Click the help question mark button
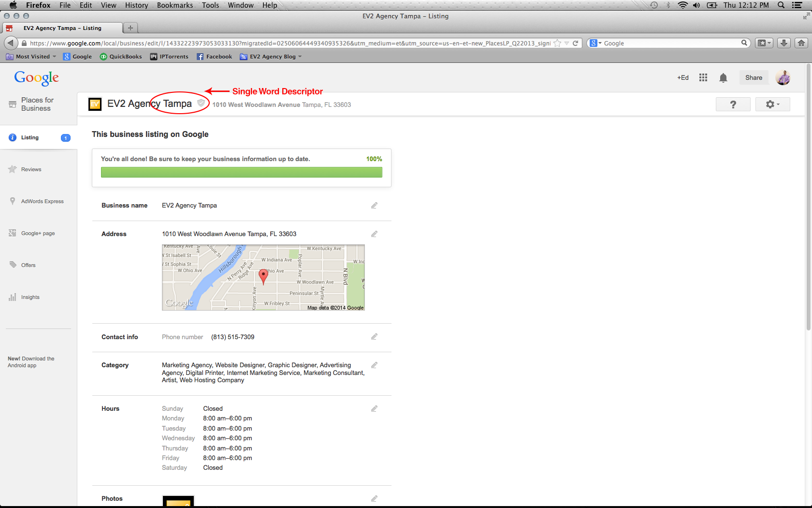Viewport: 812px width, 508px height. [733, 105]
